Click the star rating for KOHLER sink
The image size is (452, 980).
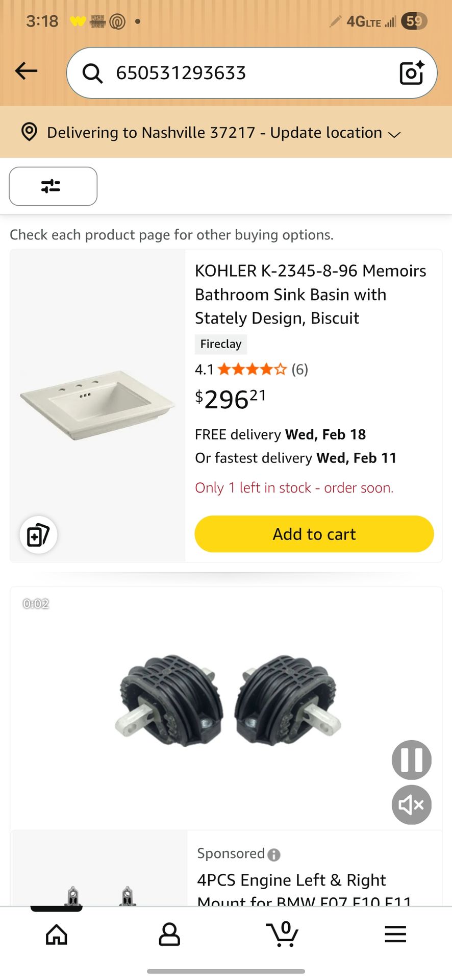pos(253,369)
